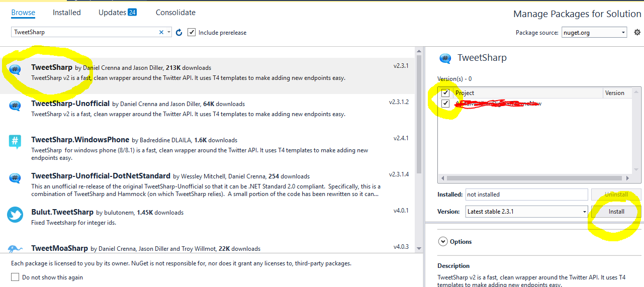
Task: Open the Updates tab
Action: click(x=112, y=13)
